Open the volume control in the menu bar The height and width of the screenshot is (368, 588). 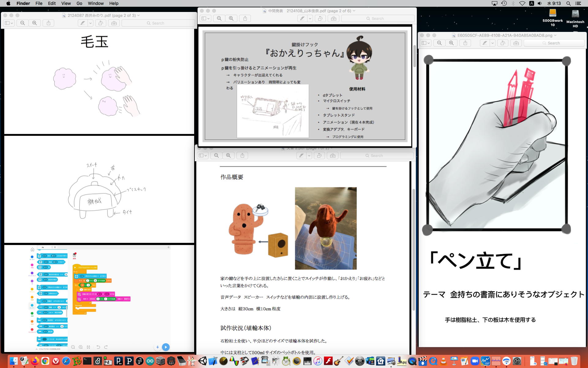540,3
